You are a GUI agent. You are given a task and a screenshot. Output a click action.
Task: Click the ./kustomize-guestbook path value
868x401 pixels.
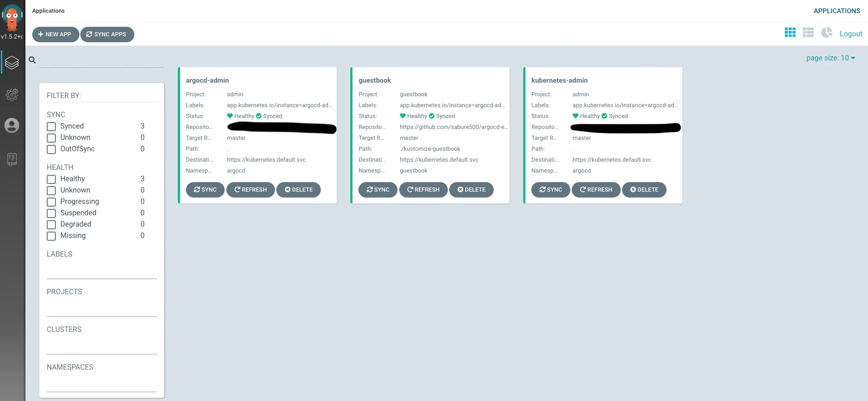pyautogui.click(x=430, y=149)
